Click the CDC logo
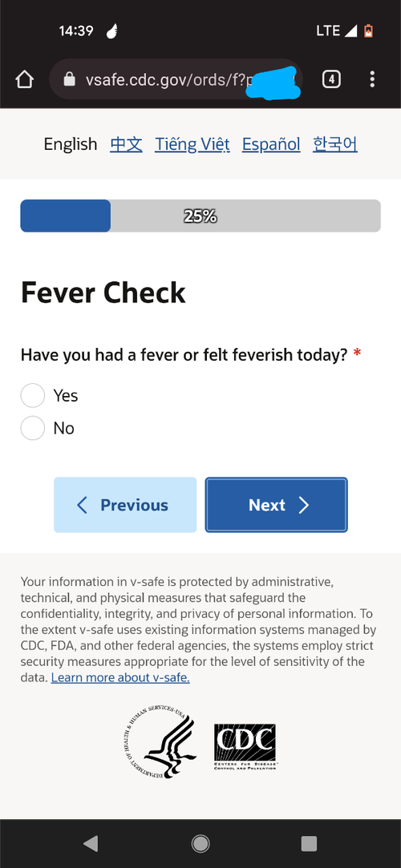 [245, 745]
